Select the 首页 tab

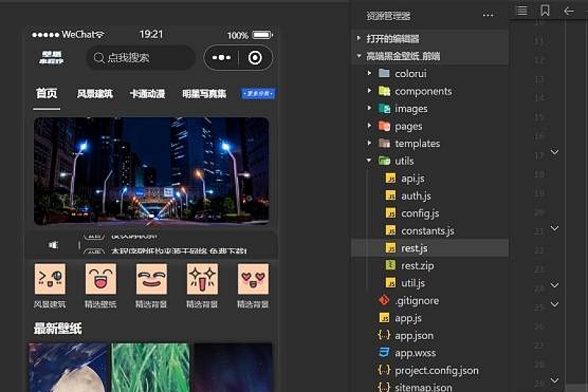point(46,93)
